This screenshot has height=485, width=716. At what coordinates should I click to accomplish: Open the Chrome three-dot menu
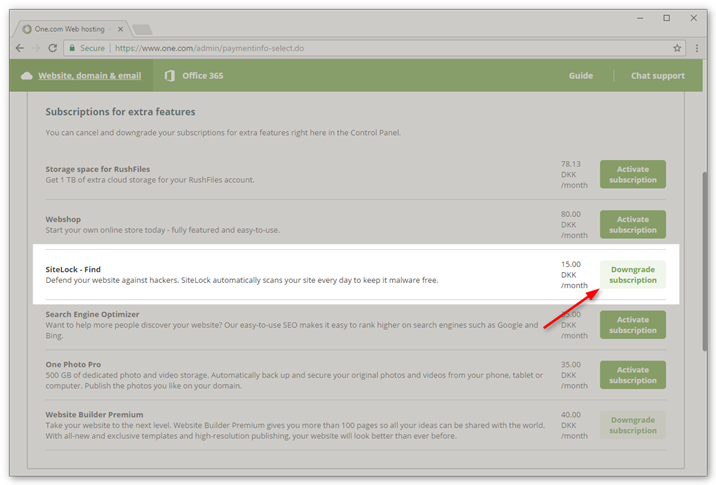[x=697, y=48]
